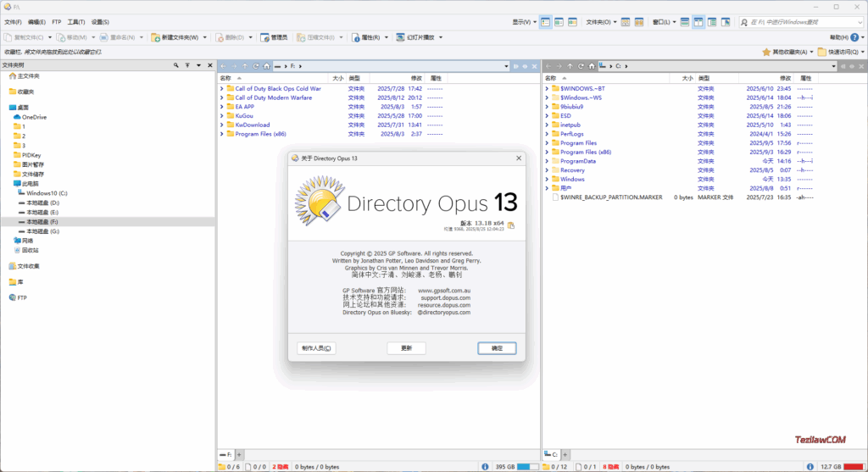Click the star icon 其他收藏夹(A)
This screenshot has width=868, height=472.
coord(766,52)
